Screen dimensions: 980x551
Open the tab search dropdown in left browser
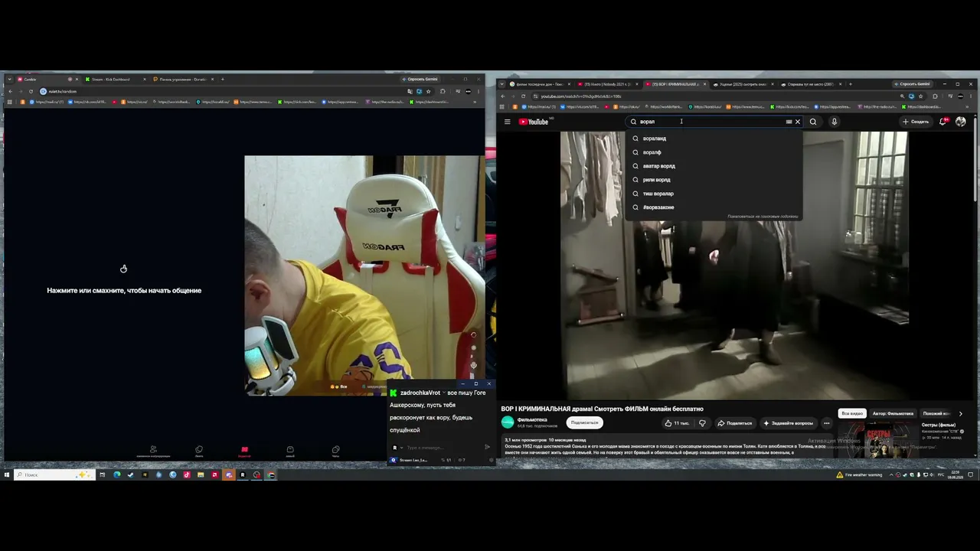click(9, 80)
